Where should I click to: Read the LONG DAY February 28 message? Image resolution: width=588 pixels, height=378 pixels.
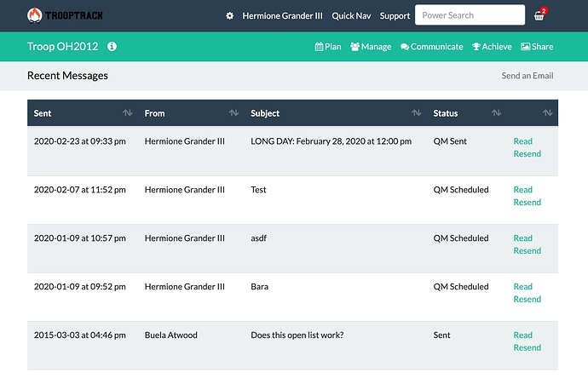pyautogui.click(x=522, y=141)
